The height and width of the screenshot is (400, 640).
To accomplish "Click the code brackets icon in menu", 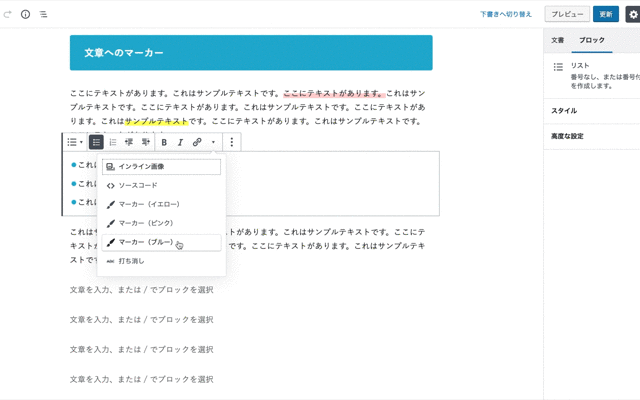I will pyautogui.click(x=110, y=186).
